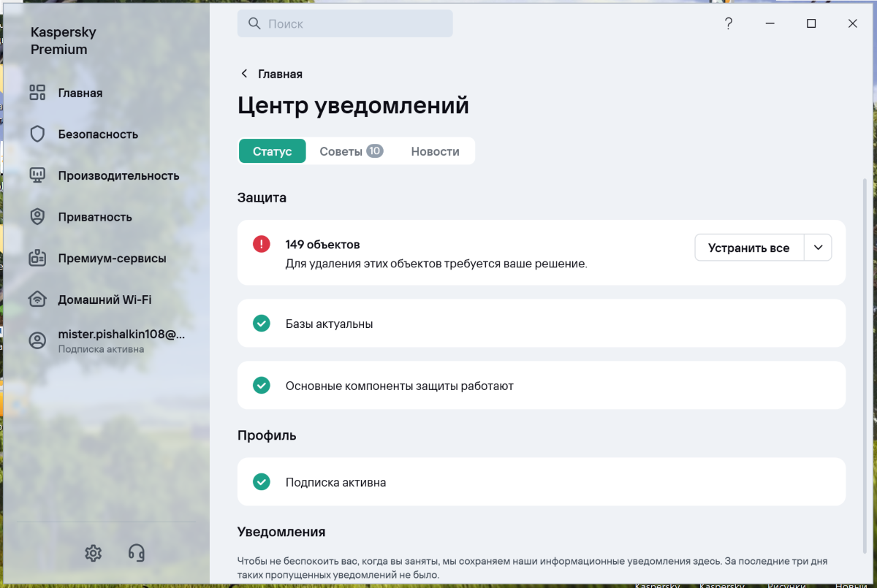
Task: Open the Главная home icon in sidebar
Action: [37, 93]
